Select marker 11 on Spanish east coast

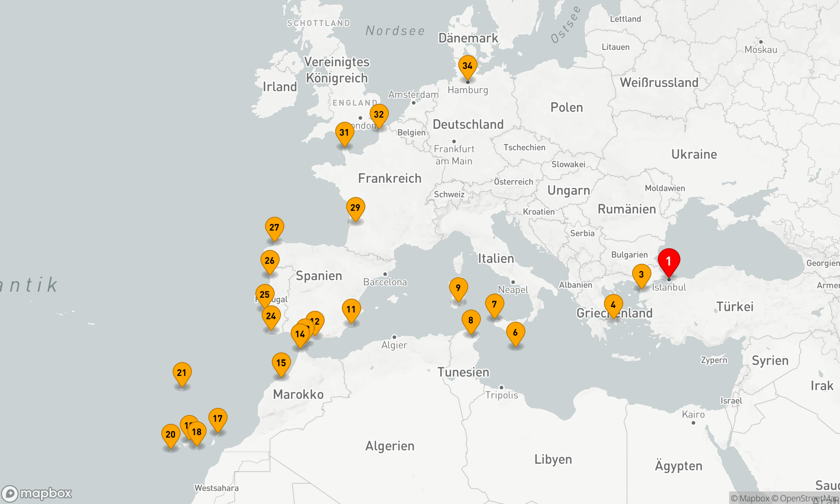(x=351, y=310)
